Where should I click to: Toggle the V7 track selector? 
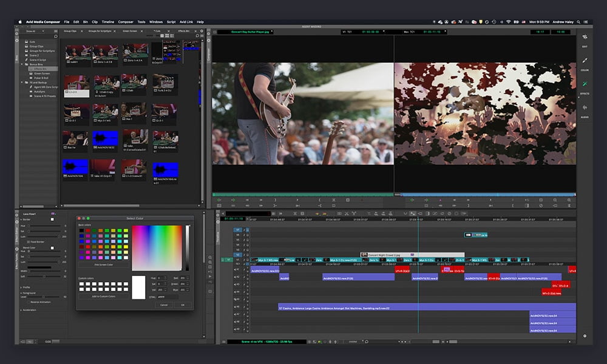pyautogui.click(x=237, y=230)
